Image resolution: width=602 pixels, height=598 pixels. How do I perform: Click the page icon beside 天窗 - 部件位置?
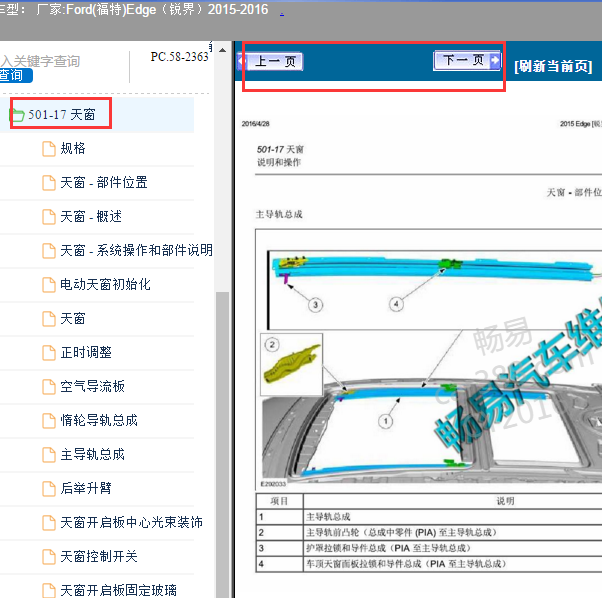click(x=49, y=183)
